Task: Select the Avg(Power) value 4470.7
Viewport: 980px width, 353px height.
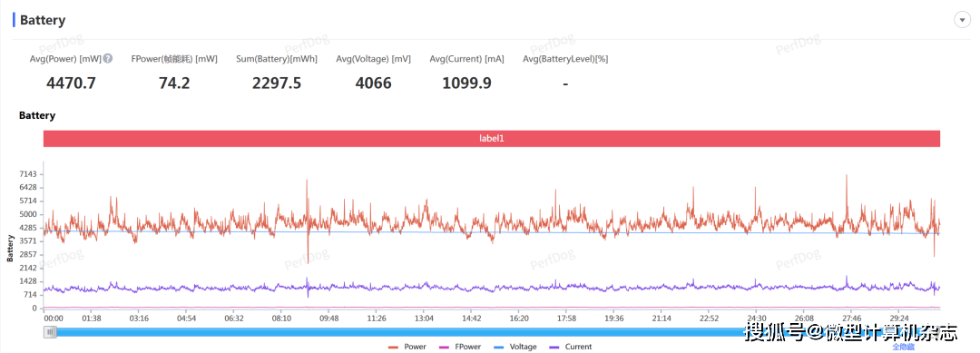Action: click(72, 83)
